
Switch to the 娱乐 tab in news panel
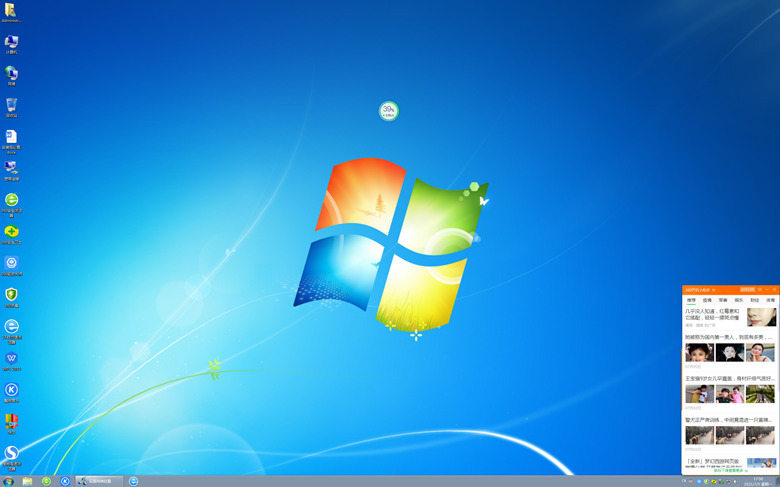739,300
